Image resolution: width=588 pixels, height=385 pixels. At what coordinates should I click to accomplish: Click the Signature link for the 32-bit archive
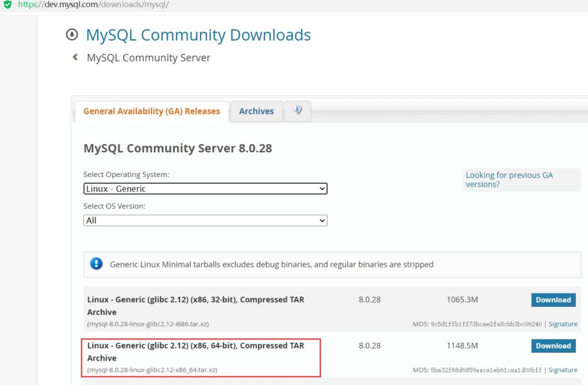(563, 323)
